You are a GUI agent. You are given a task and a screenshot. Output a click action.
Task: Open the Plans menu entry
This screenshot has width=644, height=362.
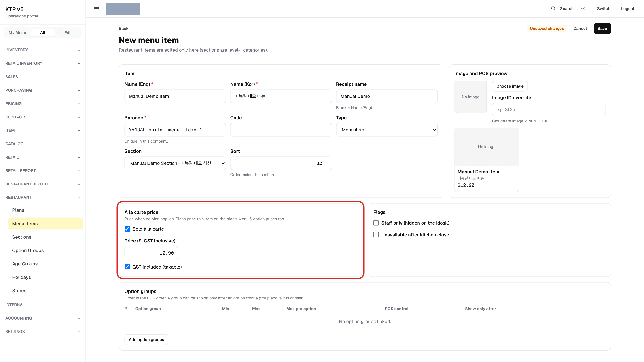[x=45, y=210]
